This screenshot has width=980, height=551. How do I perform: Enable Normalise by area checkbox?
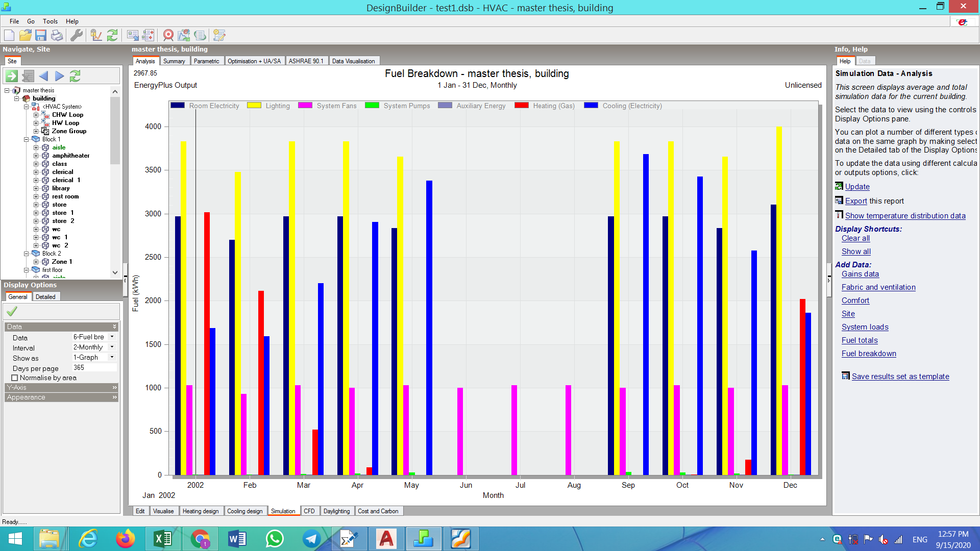point(15,378)
